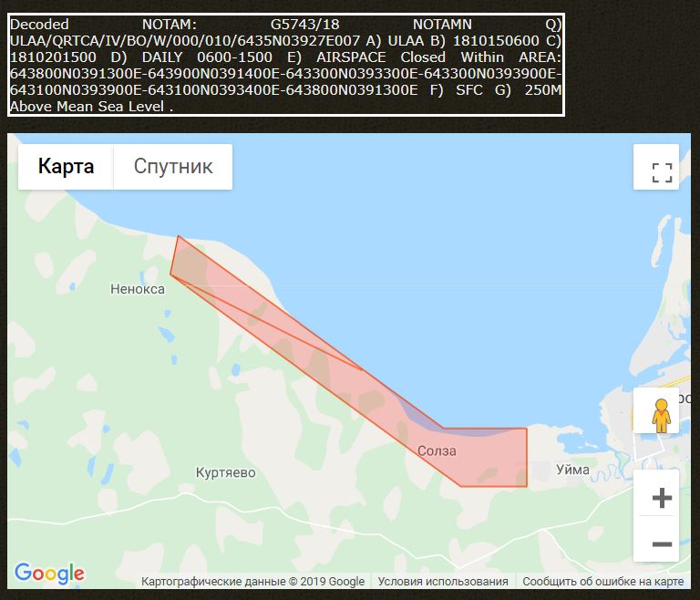Click the decoded NOTAM text box
The height and width of the screenshot is (600, 700).
pyautogui.click(x=285, y=65)
